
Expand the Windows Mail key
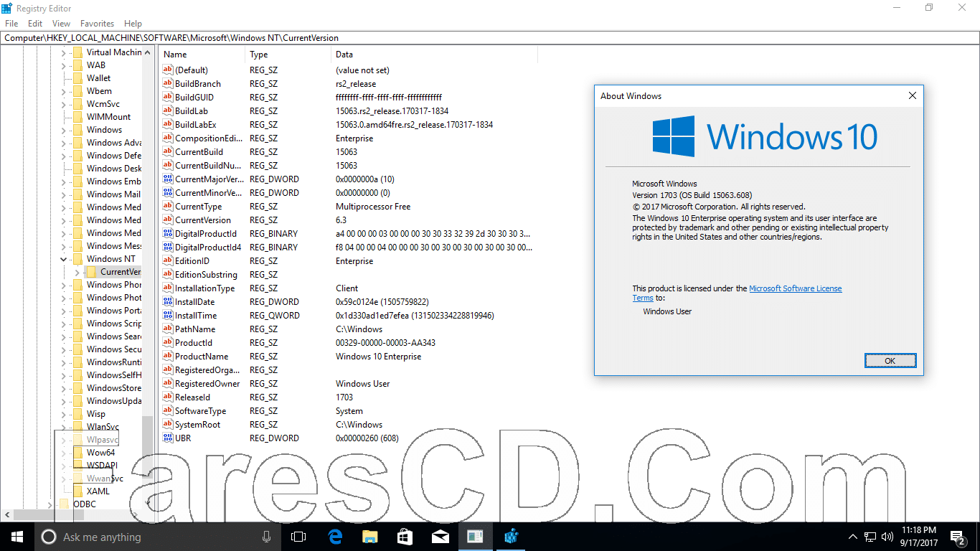tap(63, 194)
